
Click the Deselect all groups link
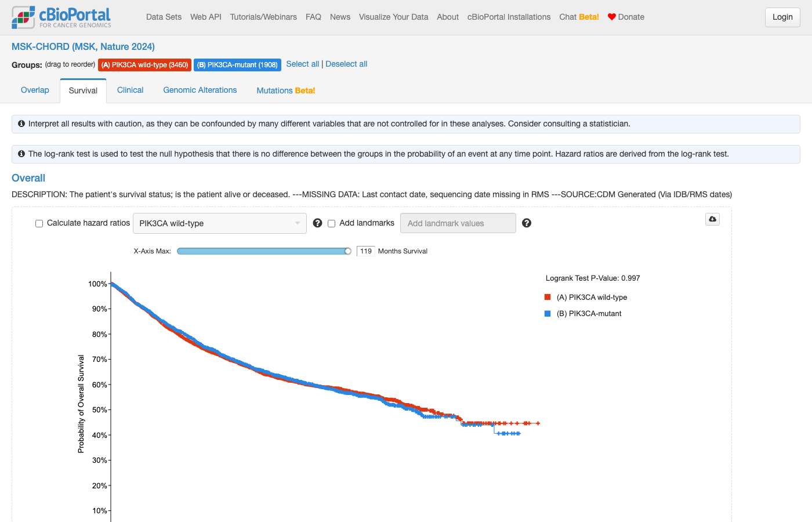tap(346, 64)
